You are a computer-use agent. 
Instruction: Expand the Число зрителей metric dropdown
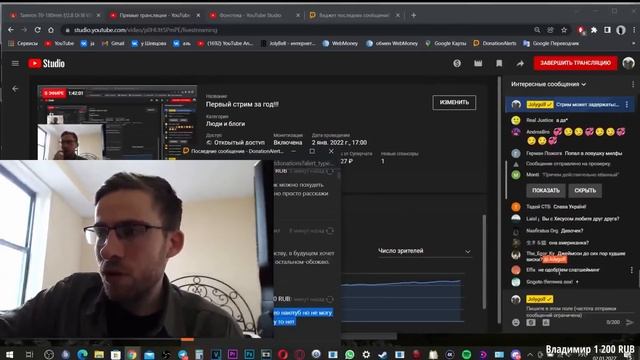point(424,251)
